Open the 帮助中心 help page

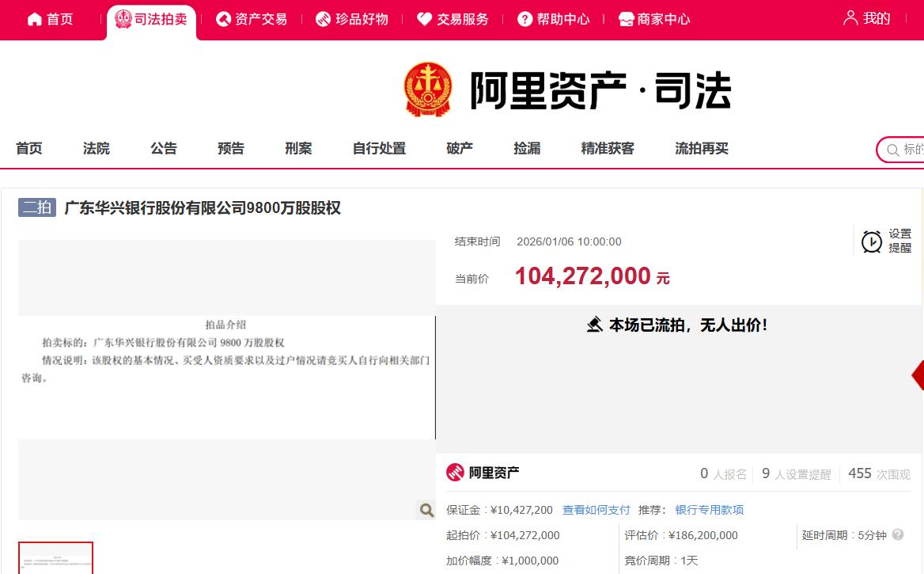pos(553,19)
